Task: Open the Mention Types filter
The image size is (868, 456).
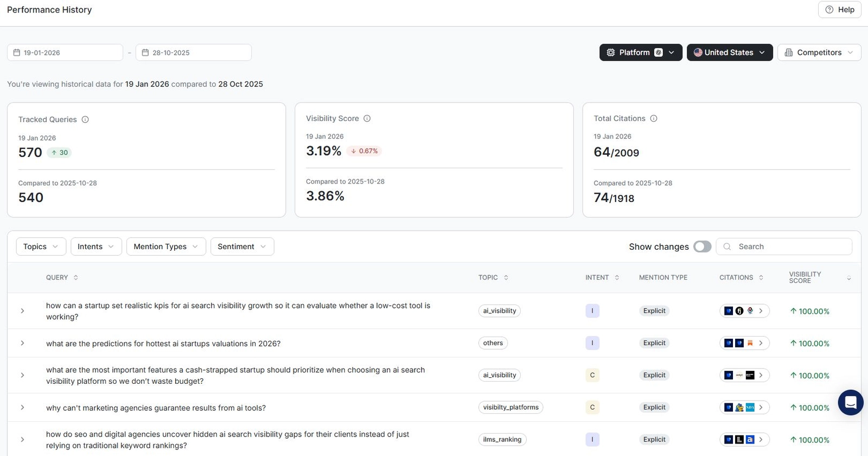Action: (165, 246)
